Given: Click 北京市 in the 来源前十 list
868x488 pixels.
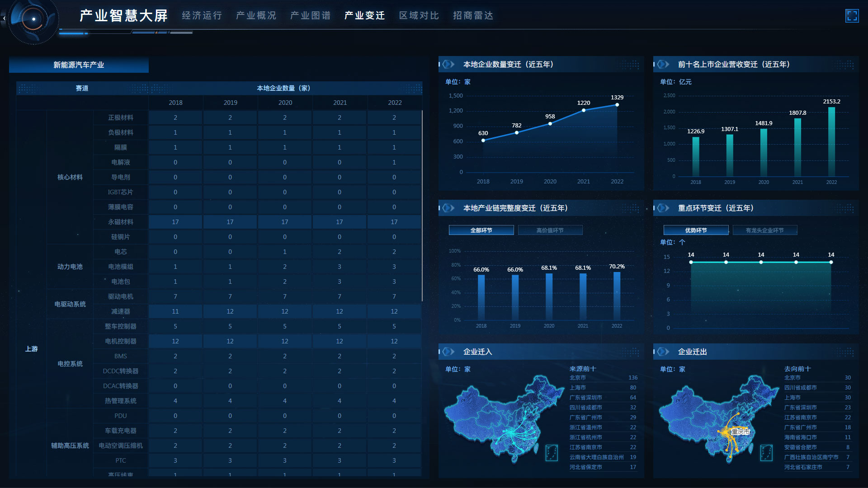Looking at the screenshot, I should (578, 378).
